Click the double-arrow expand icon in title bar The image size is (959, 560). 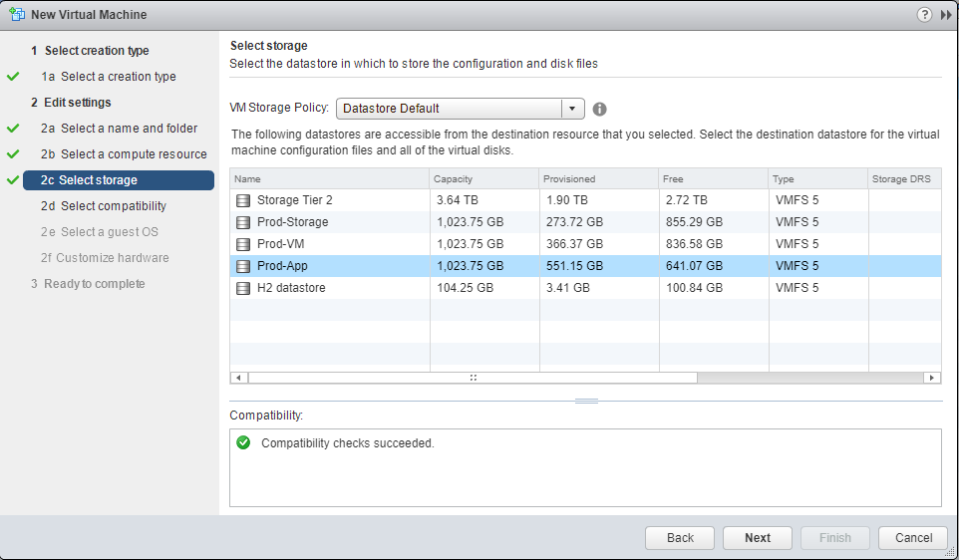point(946,15)
